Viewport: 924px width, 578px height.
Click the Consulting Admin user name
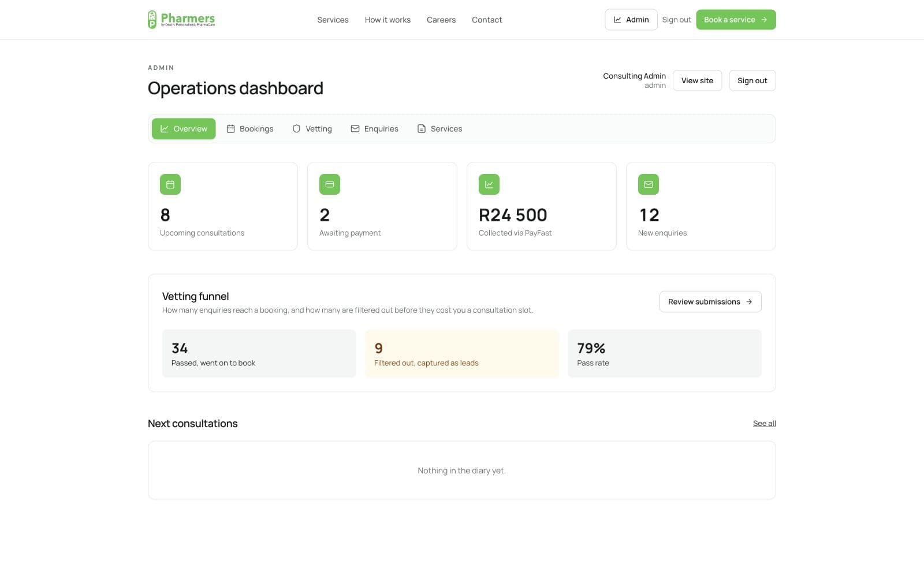coord(634,76)
